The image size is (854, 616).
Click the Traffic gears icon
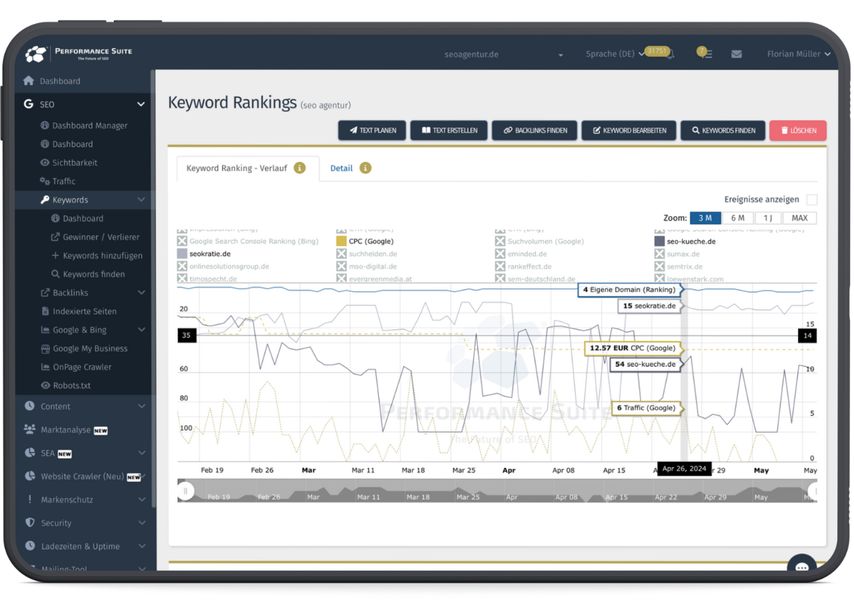tap(45, 181)
